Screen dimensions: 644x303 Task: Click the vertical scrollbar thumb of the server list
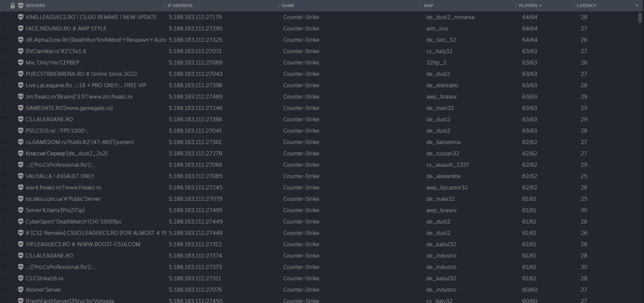640,18
